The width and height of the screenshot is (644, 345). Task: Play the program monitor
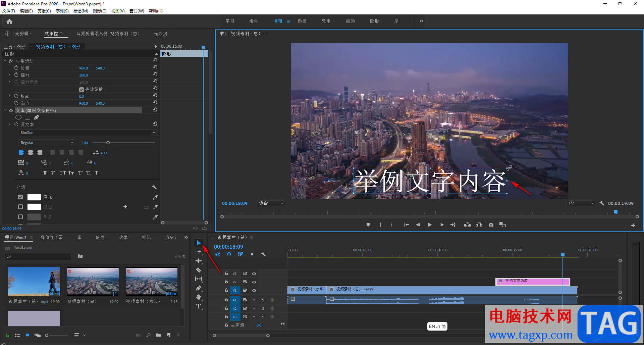coord(430,225)
